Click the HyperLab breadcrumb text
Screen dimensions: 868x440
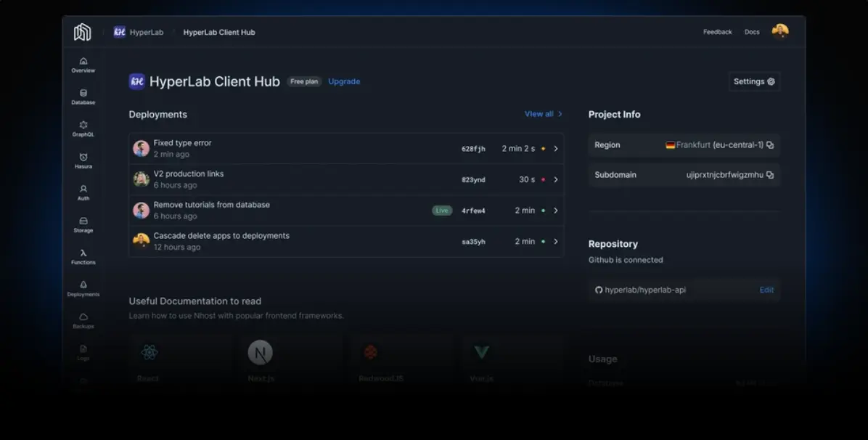pyautogui.click(x=147, y=32)
